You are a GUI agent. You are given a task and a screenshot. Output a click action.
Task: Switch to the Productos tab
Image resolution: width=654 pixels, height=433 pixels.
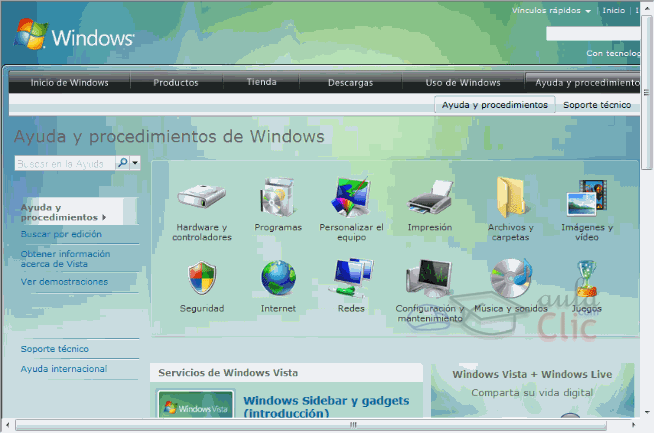pyautogui.click(x=176, y=82)
